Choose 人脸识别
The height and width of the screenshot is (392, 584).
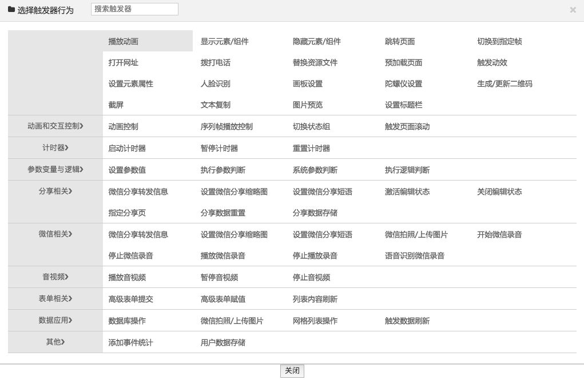pos(215,83)
